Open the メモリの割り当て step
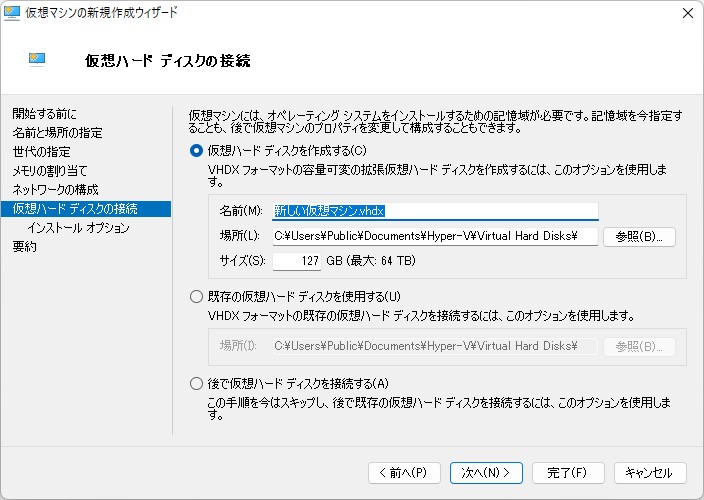This screenshot has height=500, width=704. point(50,171)
